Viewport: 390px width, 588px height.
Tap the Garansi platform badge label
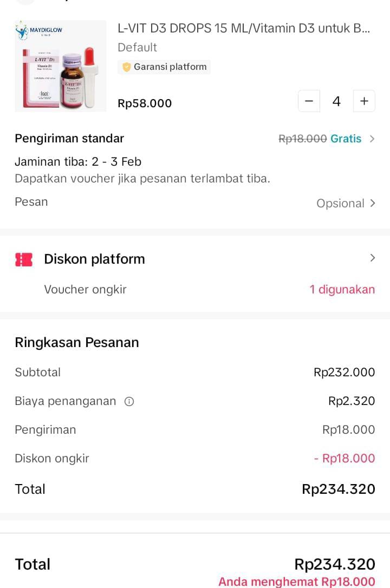click(170, 67)
